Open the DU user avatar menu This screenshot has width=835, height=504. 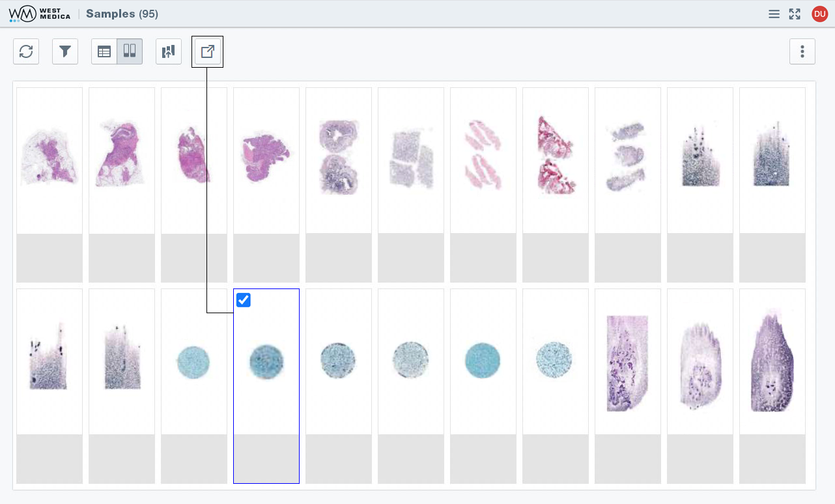click(x=819, y=14)
